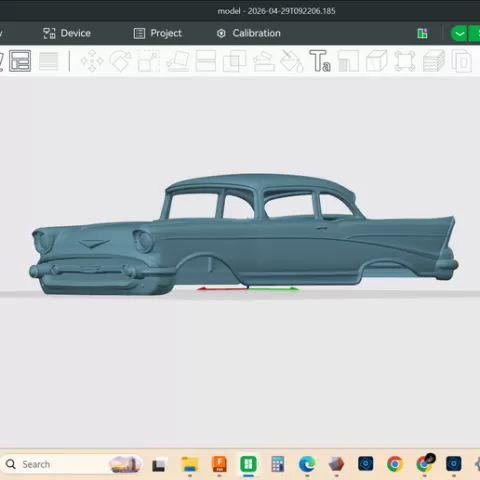Expand the green slice dropdown arrow
Screen dimensions: 480x480
point(459,33)
